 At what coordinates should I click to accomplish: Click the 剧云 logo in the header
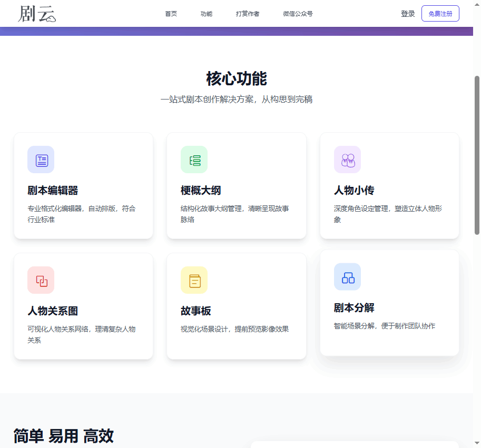click(36, 14)
